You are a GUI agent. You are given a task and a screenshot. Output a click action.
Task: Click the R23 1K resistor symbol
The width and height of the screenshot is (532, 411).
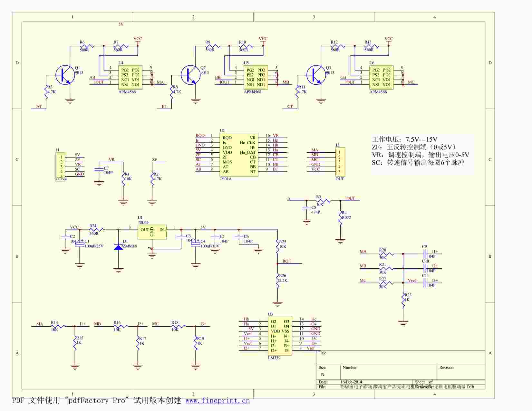pyautogui.click(x=403, y=300)
